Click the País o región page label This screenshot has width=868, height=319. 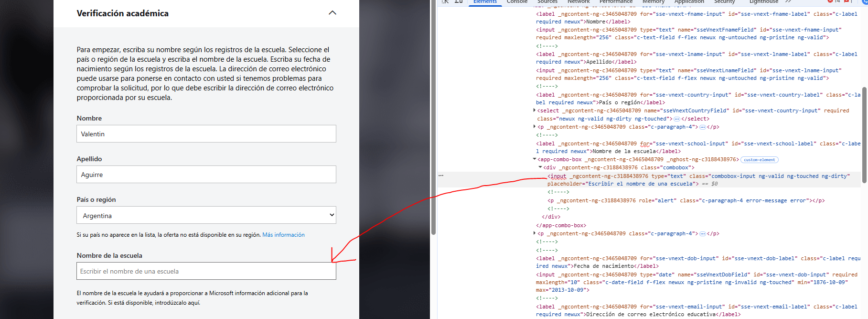(96, 199)
